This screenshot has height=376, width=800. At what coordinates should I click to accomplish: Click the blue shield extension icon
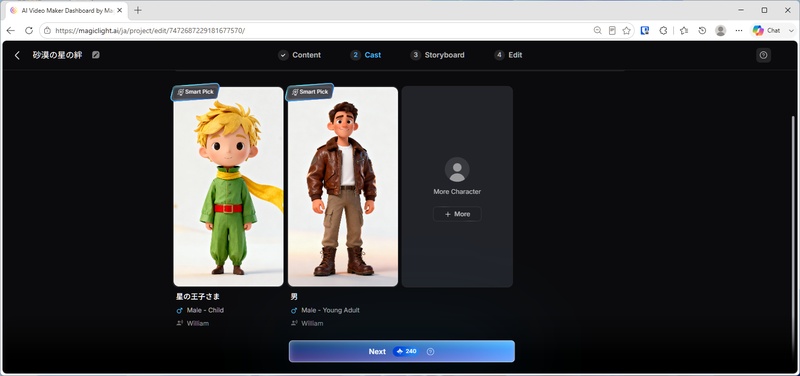tap(645, 31)
